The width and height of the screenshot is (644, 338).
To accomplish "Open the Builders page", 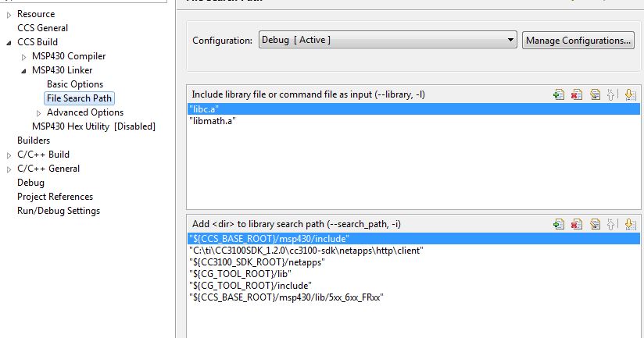I will [34, 141].
